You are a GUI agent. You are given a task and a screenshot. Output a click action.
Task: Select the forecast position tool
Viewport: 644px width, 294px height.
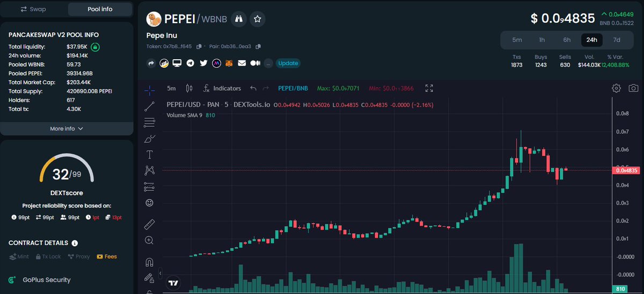150,187
